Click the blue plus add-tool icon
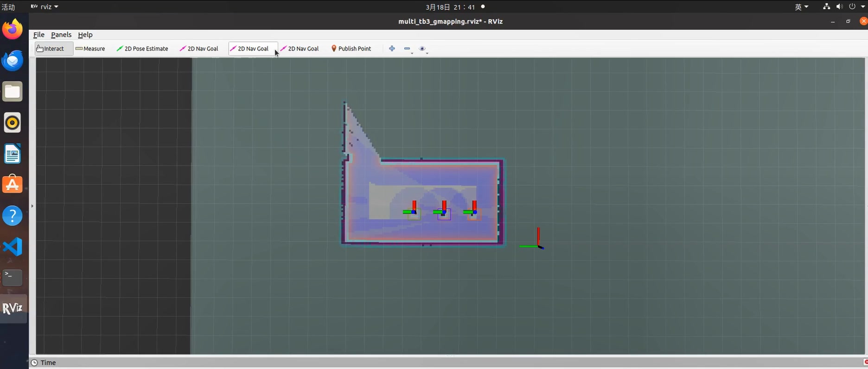This screenshot has height=369, width=868. [392, 49]
